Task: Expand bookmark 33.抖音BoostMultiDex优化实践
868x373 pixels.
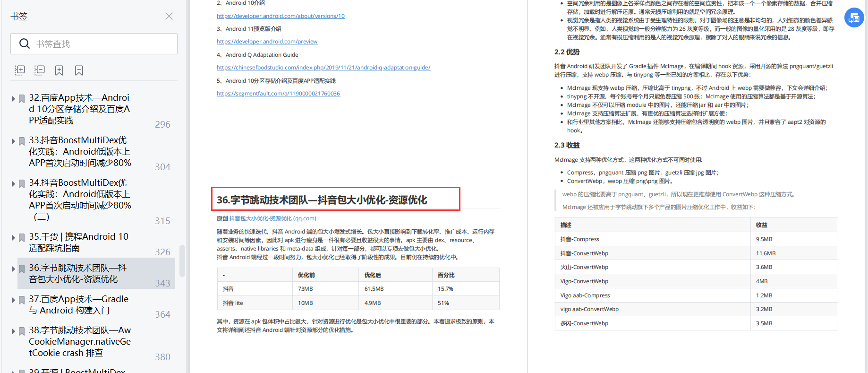Action: (13, 141)
